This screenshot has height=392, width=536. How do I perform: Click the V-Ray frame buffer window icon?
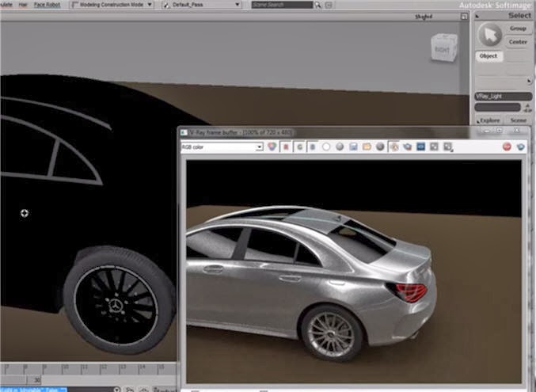[x=184, y=132]
